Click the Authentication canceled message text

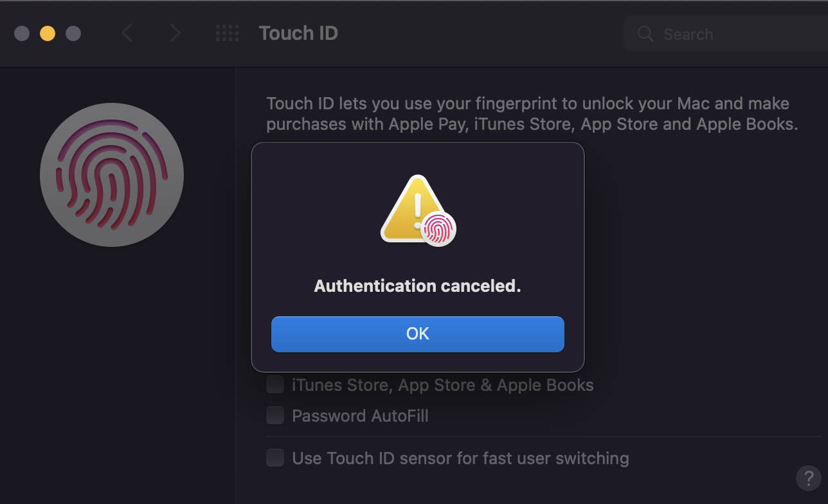(x=417, y=285)
